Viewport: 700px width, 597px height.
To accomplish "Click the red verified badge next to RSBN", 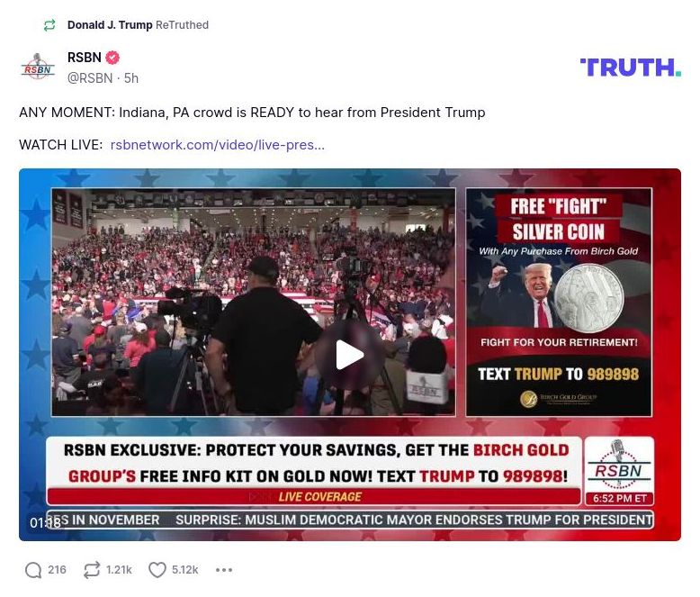I will point(112,58).
